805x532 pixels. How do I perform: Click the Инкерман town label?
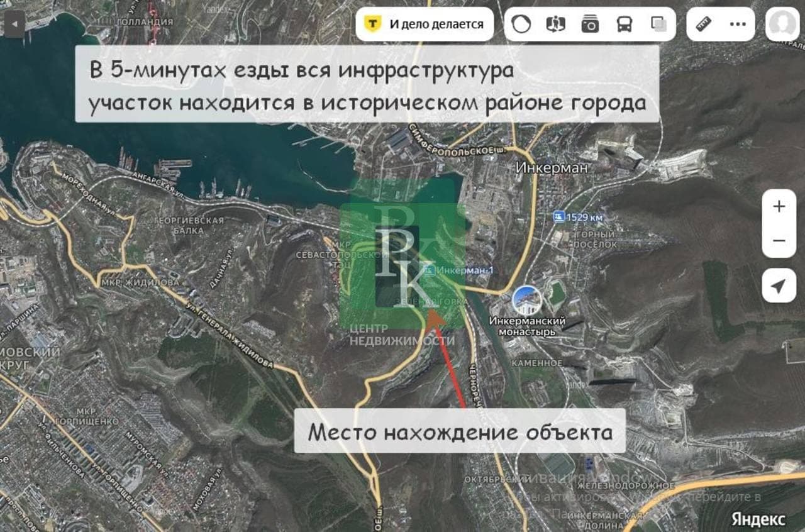(x=552, y=168)
